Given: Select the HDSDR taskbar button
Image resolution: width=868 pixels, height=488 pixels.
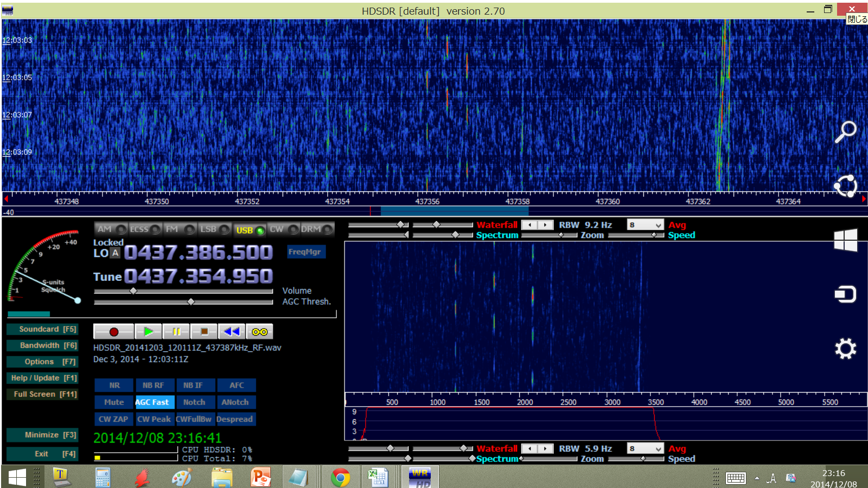Looking at the screenshot, I should pyautogui.click(x=420, y=478).
